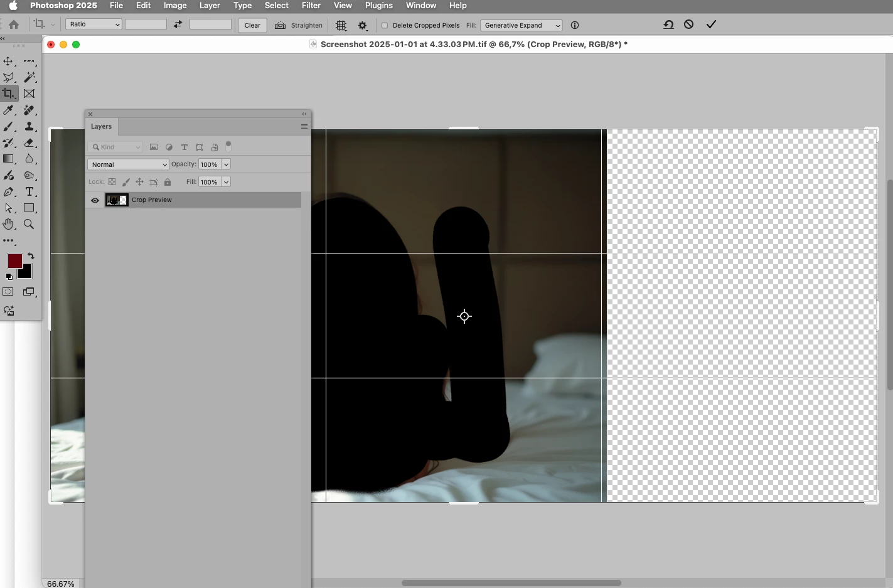Select the Eyedropper tool
Image resolution: width=893 pixels, height=588 pixels.
[x=9, y=110]
